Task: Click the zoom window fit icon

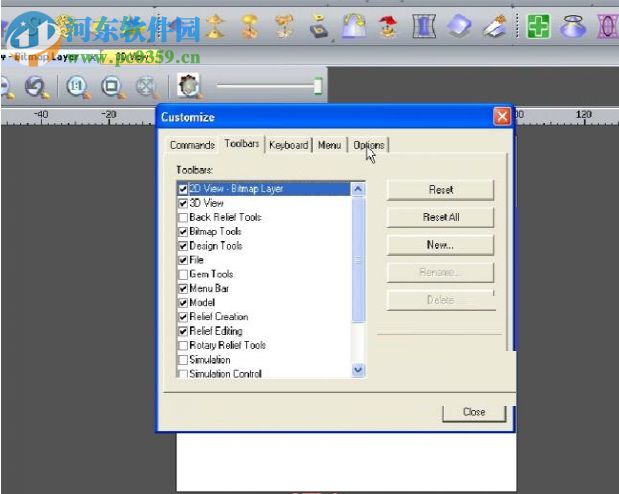Action: 113,87
